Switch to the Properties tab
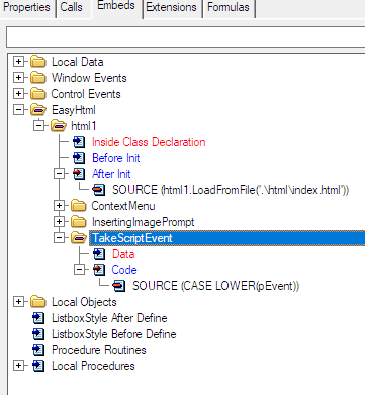 27,7
